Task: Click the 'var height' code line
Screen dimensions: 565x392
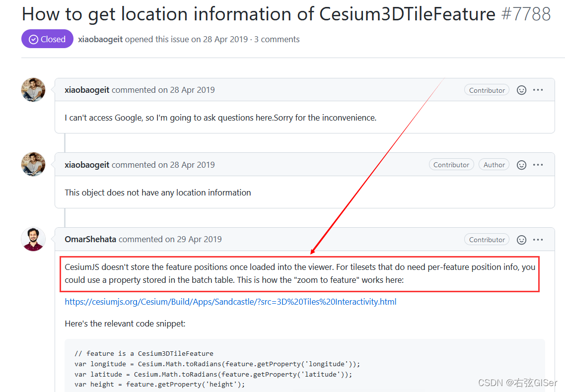Action: (160, 385)
